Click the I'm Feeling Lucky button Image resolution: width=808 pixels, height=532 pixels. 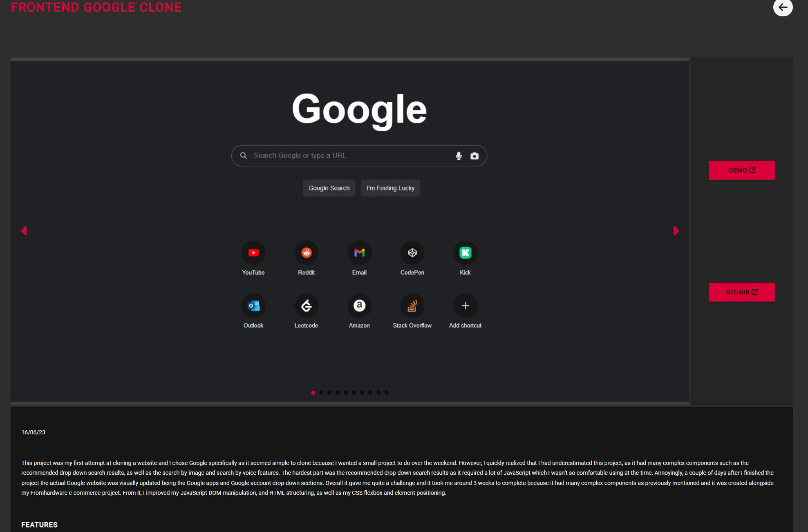(390, 188)
